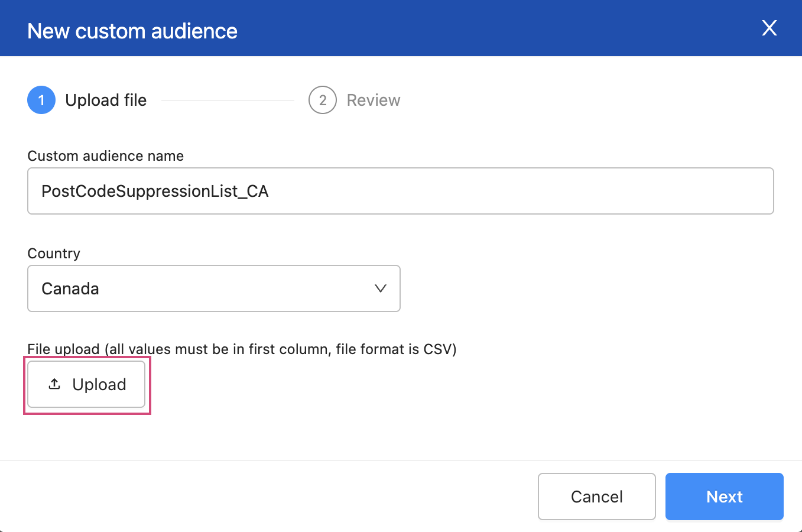Screen dimensions: 802x532
Task: Focus the Custom audience name field
Action: (401, 191)
